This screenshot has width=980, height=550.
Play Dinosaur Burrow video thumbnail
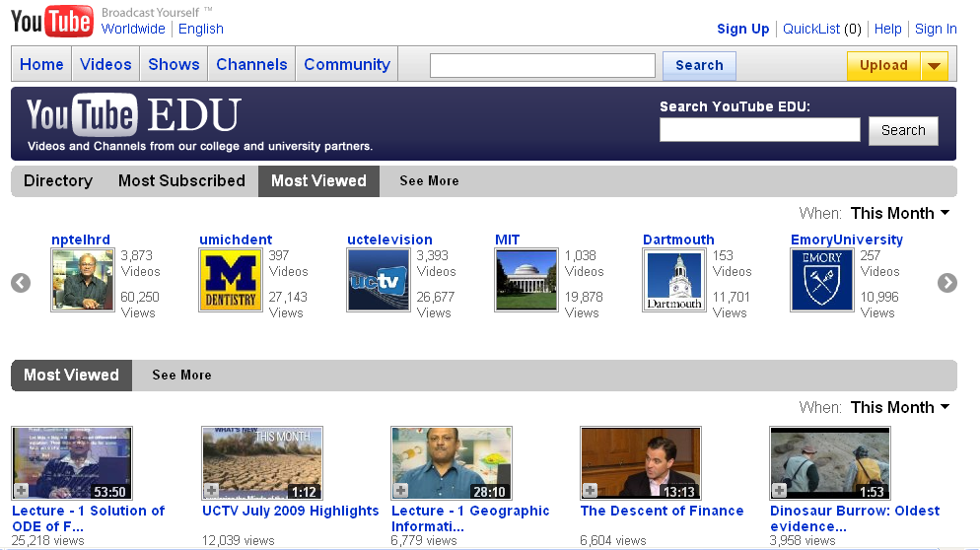[830, 463]
